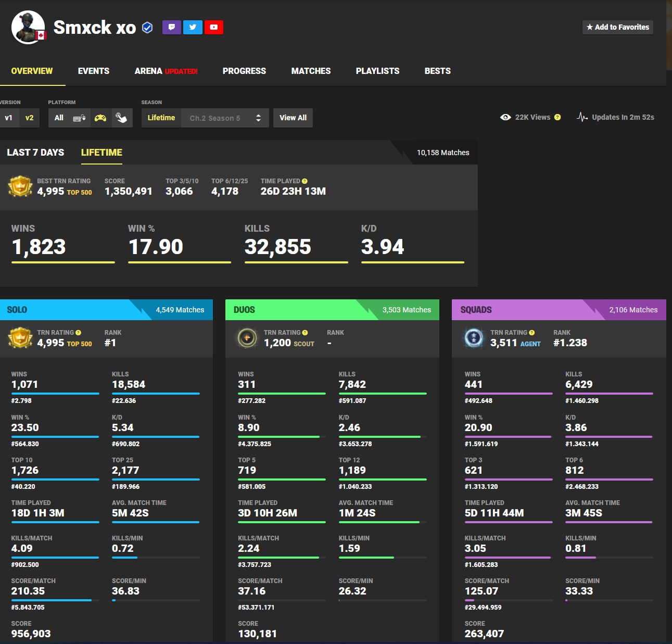The height and width of the screenshot is (644, 672).
Task: Click the 2,106 Matches squads count
Action: coord(633,310)
